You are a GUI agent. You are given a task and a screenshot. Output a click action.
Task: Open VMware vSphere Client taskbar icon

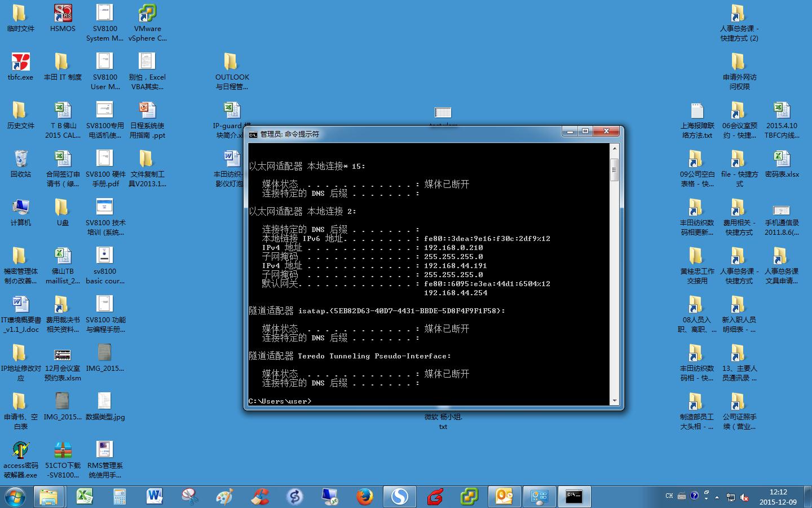tap(470, 497)
